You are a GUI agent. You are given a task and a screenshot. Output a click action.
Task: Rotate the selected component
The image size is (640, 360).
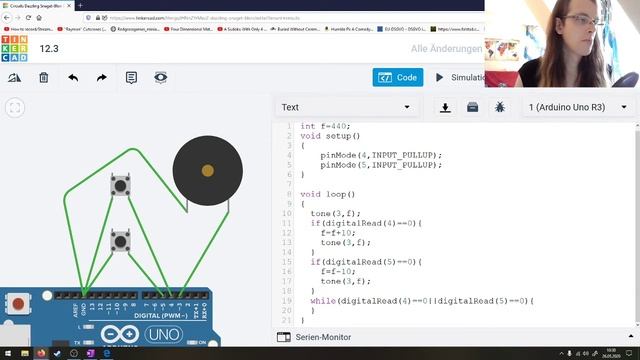tap(14, 78)
